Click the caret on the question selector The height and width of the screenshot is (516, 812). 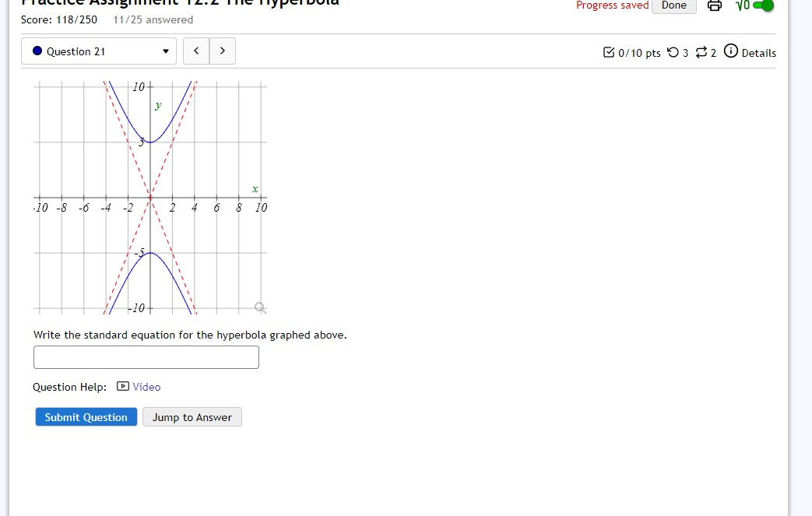pyautogui.click(x=165, y=50)
